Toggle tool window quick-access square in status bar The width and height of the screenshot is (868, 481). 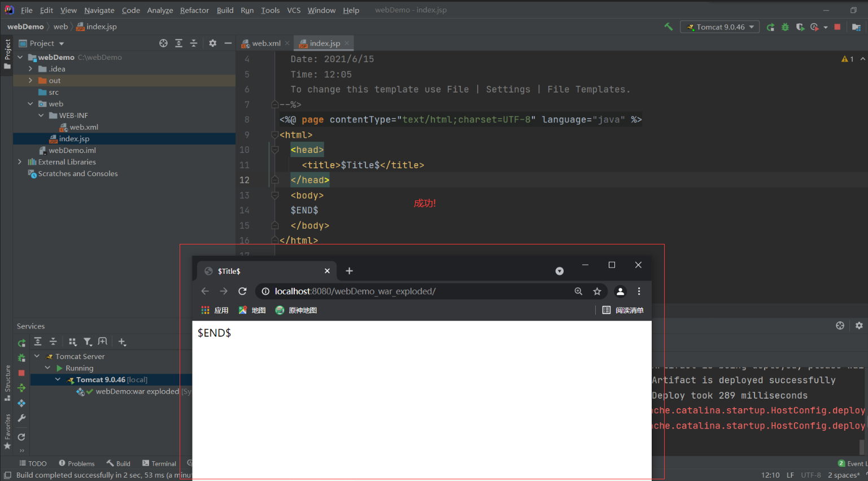(x=7, y=475)
